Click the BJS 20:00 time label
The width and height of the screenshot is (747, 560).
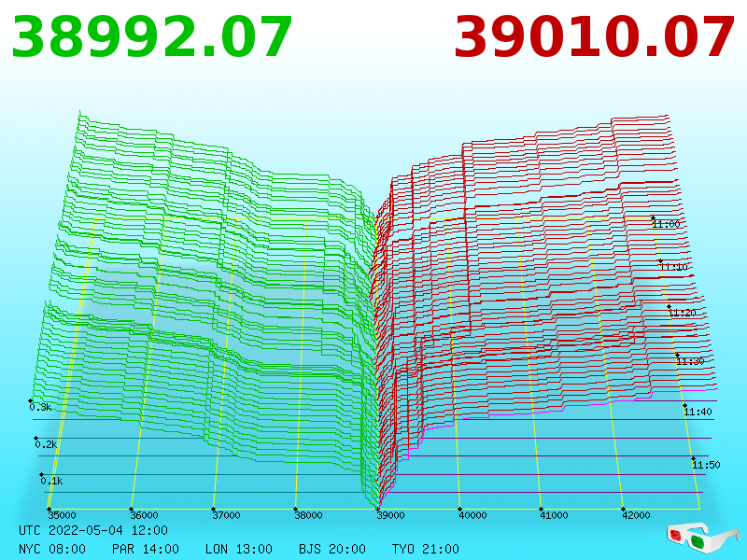[x=332, y=549]
